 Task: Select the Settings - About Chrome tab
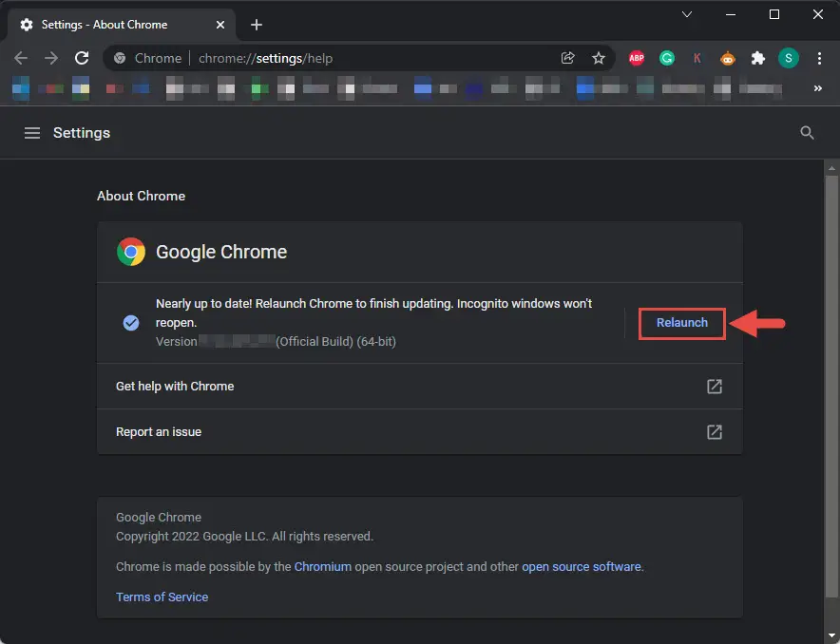click(122, 25)
